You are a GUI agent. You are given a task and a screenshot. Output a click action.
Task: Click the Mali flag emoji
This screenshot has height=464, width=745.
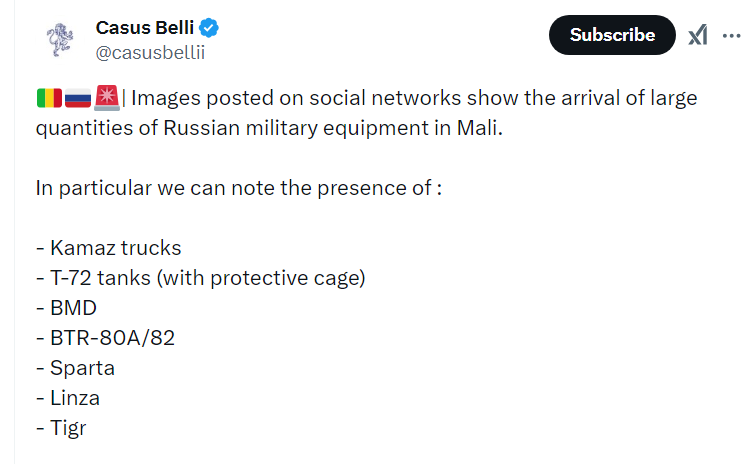point(49,98)
